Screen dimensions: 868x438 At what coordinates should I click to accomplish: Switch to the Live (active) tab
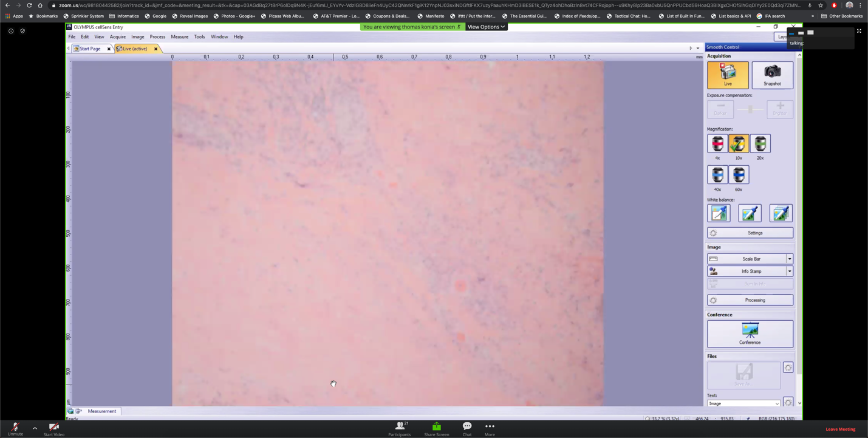(134, 49)
